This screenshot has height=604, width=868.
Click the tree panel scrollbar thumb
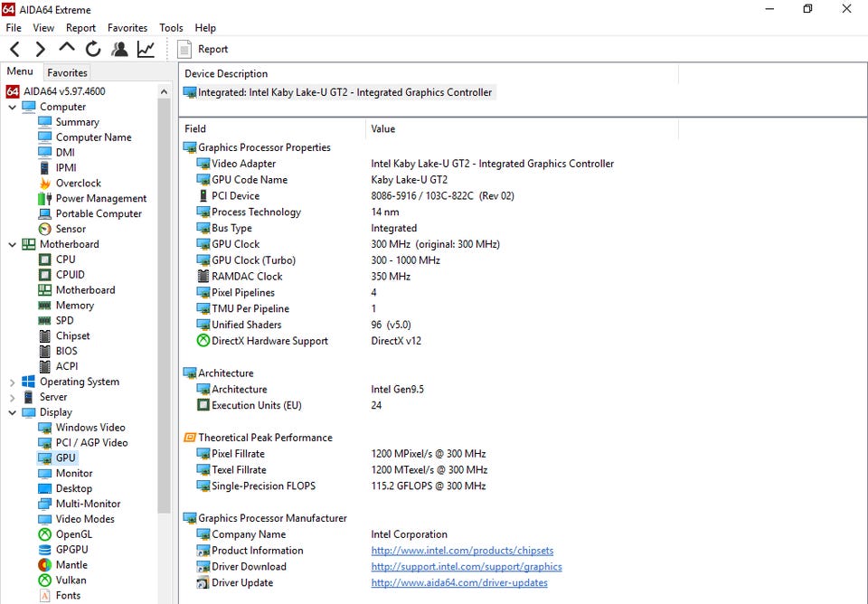coord(164,306)
